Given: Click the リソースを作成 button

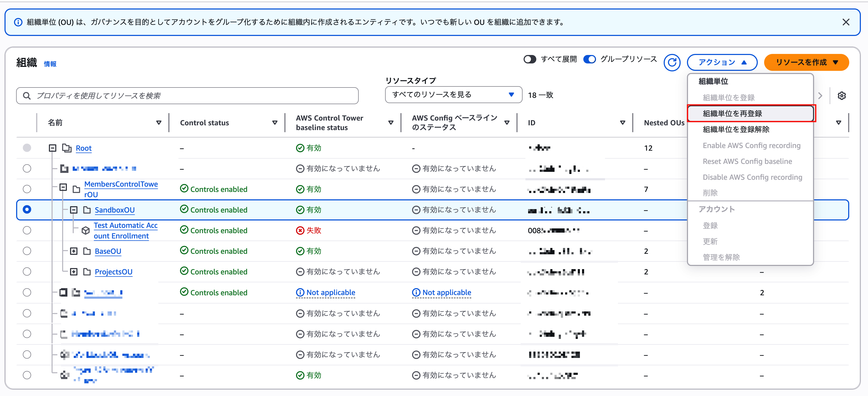Looking at the screenshot, I should point(806,62).
